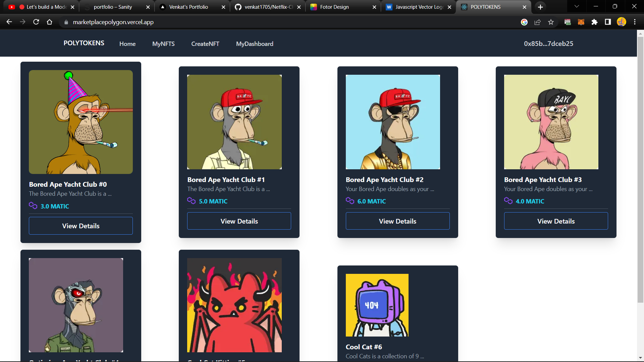
Task: Click the Cool Cat #6 404 image
Action: coord(377,305)
